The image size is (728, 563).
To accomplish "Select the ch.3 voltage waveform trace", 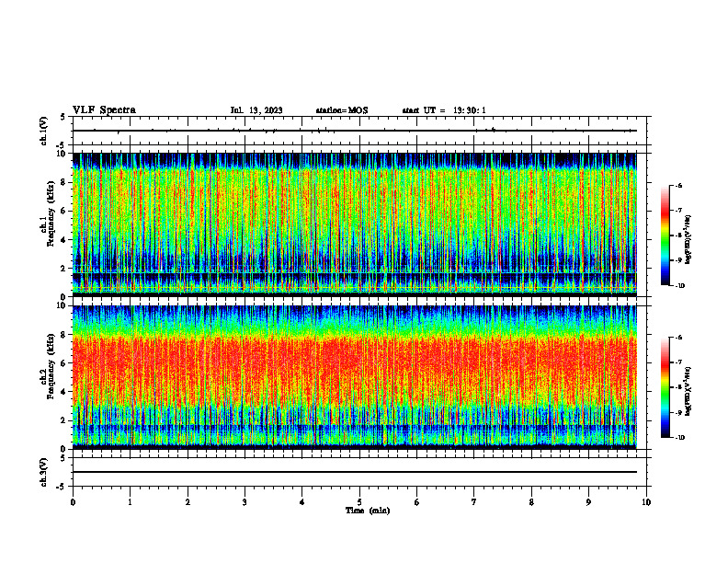I will [x=355, y=472].
